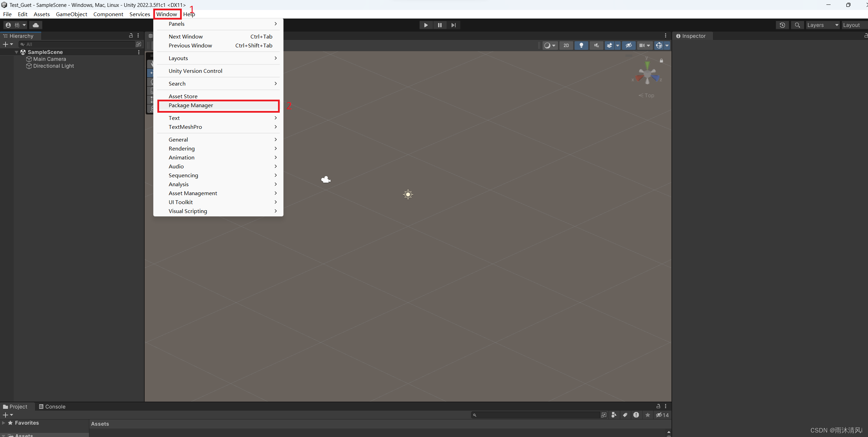Click the Play button in toolbar
The height and width of the screenshot is (437, 868).
426,25
